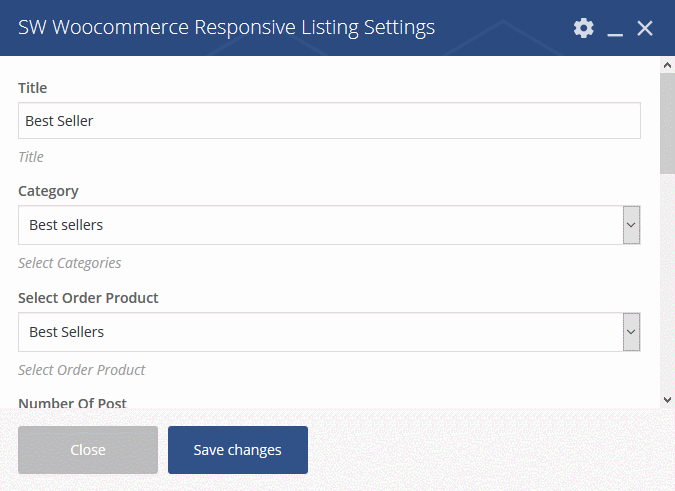This screenshot has height=491, width=675.
Task: Click the Category field label
Action: (48, 191)
